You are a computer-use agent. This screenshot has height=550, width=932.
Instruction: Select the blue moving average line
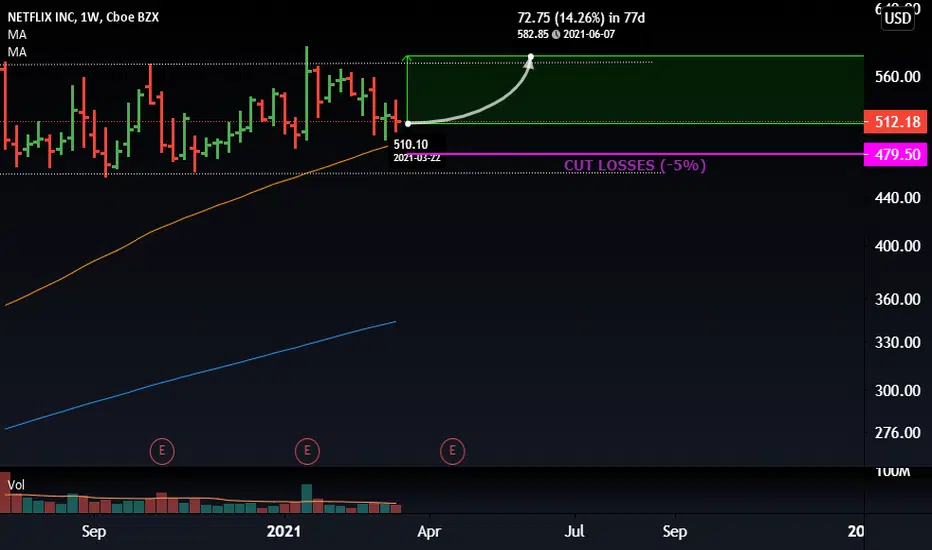tap(200, 375)
